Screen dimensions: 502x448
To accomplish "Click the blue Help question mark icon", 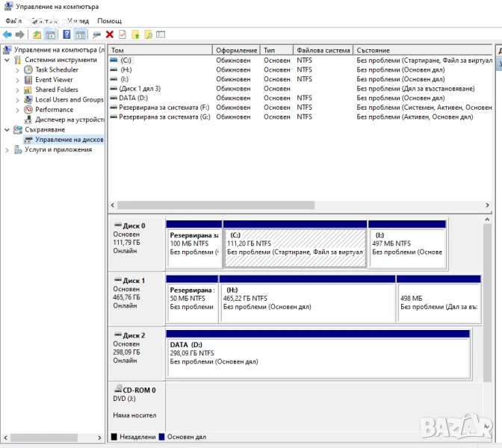I will (x=66, y=34).
